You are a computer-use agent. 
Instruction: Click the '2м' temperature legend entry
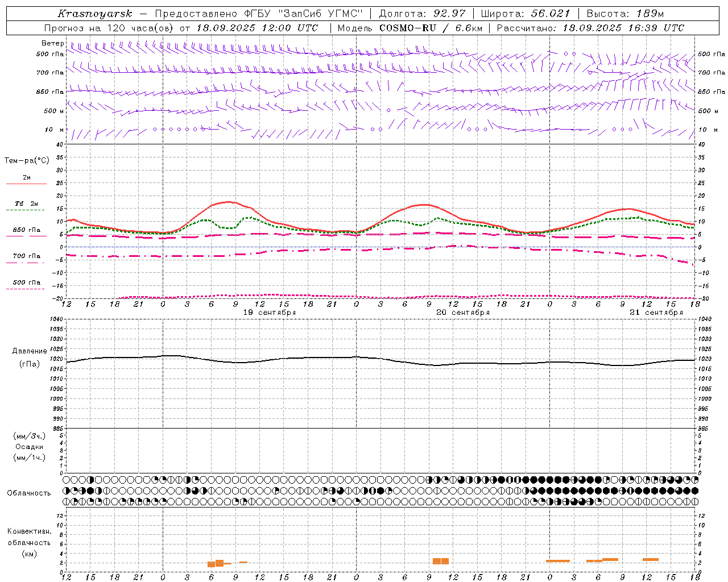pos(27,178)
